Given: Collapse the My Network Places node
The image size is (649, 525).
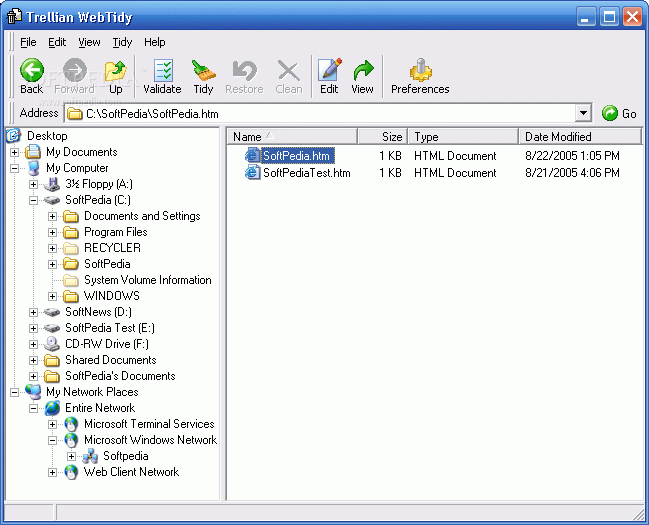Looking at the screenshot, I should [14, 392].
